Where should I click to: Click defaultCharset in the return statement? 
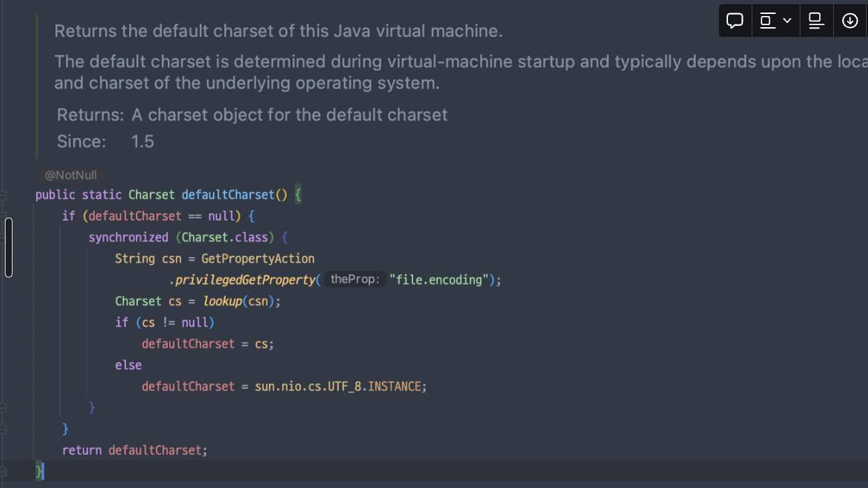(155, 450)
